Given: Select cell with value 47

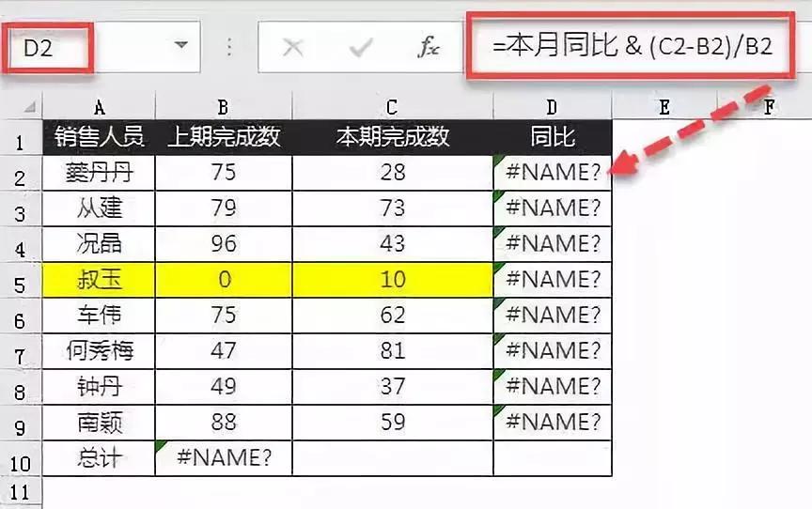Looking at the screenshot, I should pos(224,351).
